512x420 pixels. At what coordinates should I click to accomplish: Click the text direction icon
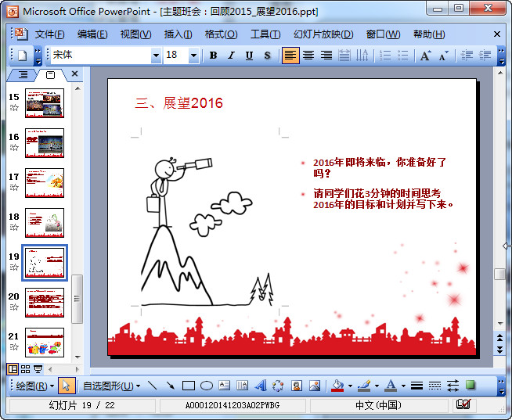coord(362,56)
